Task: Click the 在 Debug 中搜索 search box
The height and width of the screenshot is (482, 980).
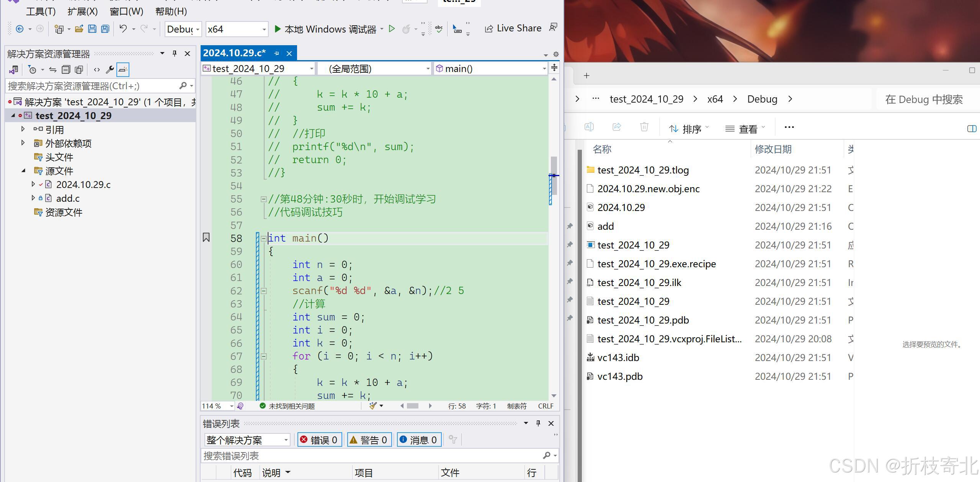Action: pos(928,100)
